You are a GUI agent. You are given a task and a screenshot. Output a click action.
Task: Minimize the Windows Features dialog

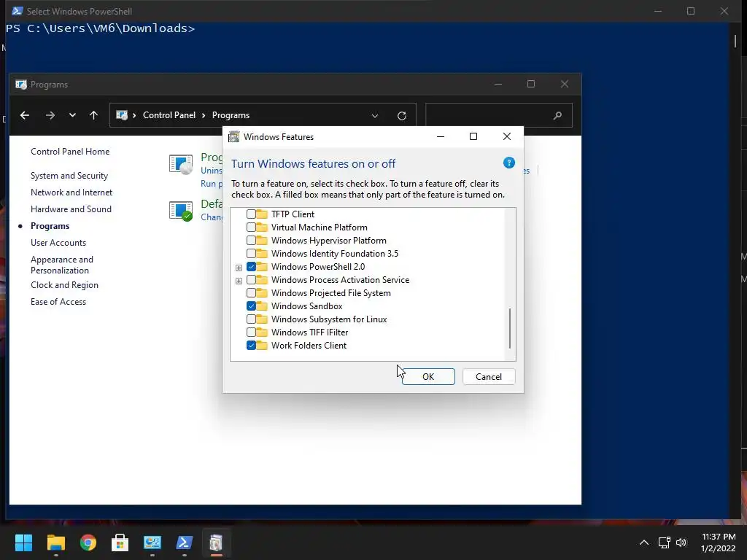pos(441,136)
